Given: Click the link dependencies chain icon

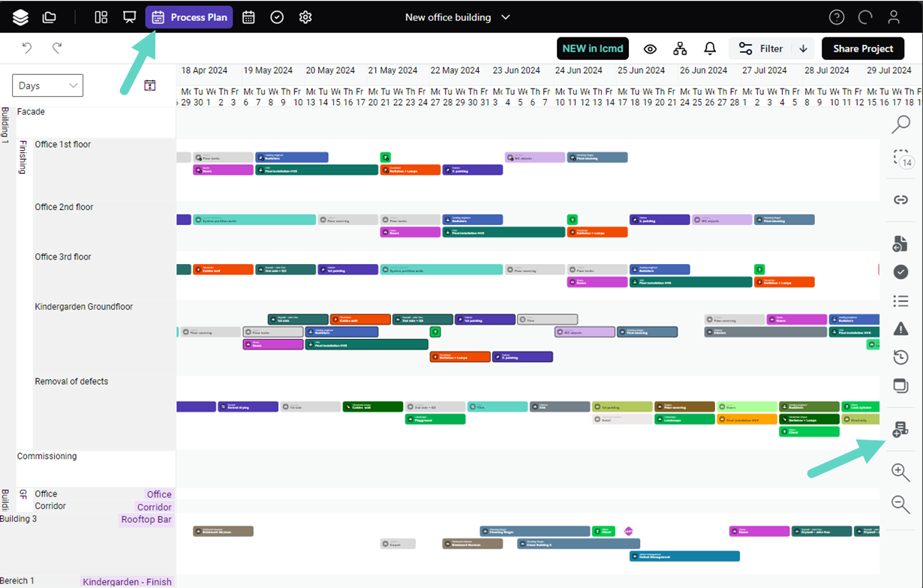Looking at the screenshot, I should tap(900, 200).
